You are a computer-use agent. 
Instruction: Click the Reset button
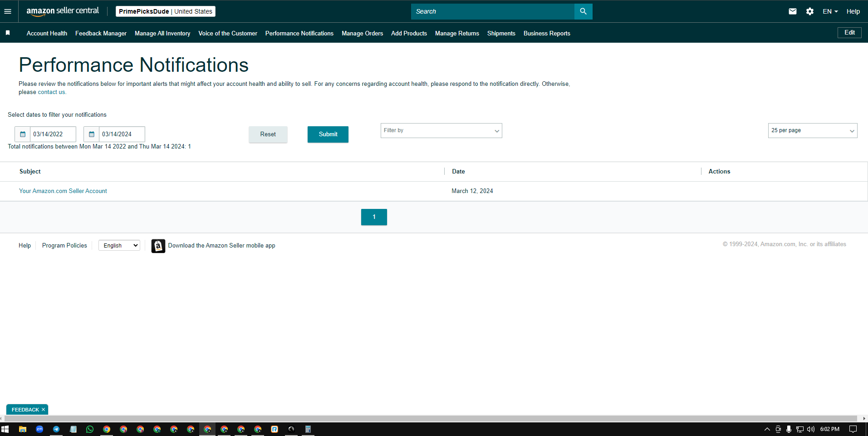point(268,134)
